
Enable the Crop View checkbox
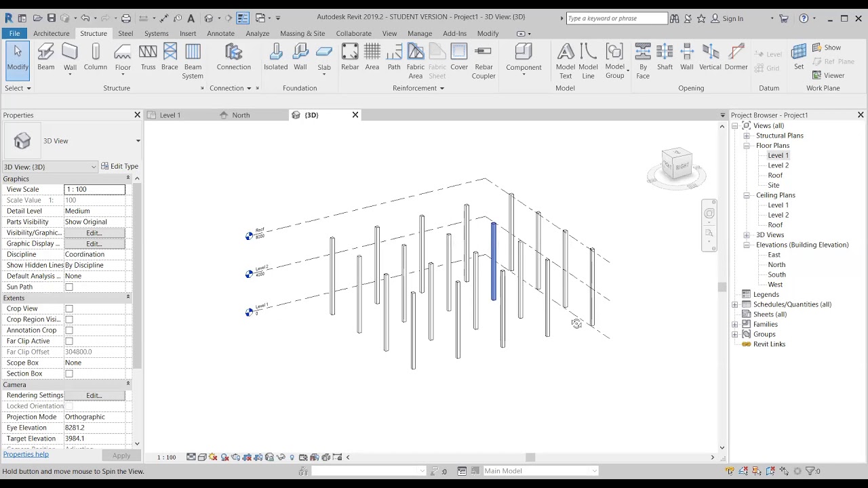click(x=69, y=308)
